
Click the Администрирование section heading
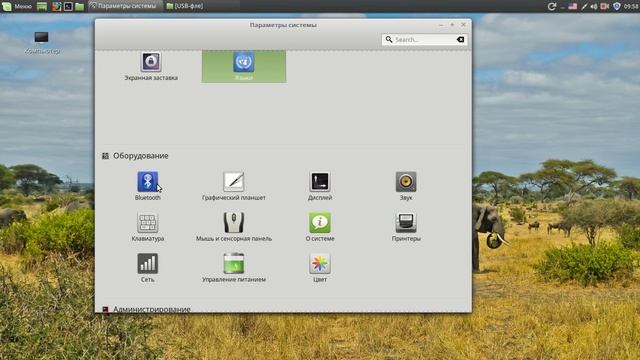[x=151, y=309]
